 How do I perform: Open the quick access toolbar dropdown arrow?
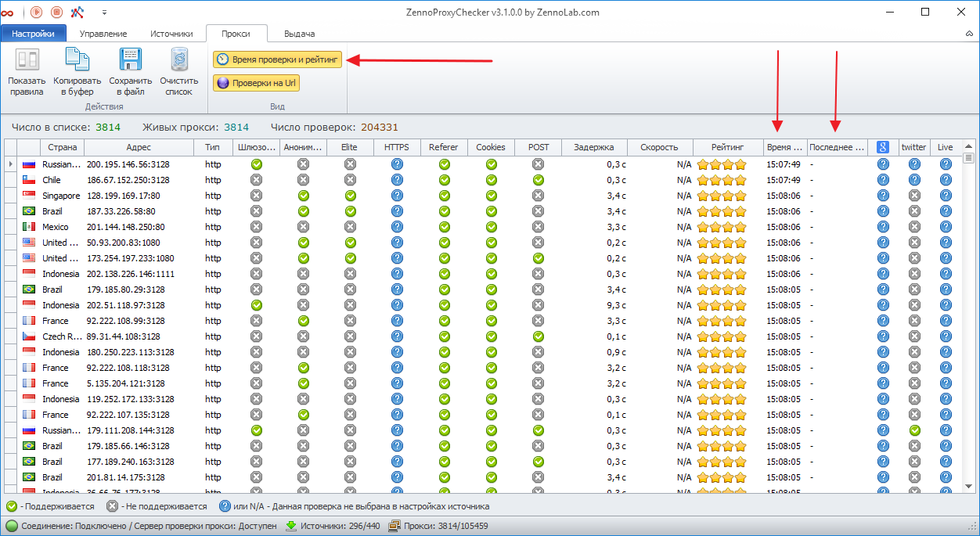pyautogui.click(x=104, y=13)
